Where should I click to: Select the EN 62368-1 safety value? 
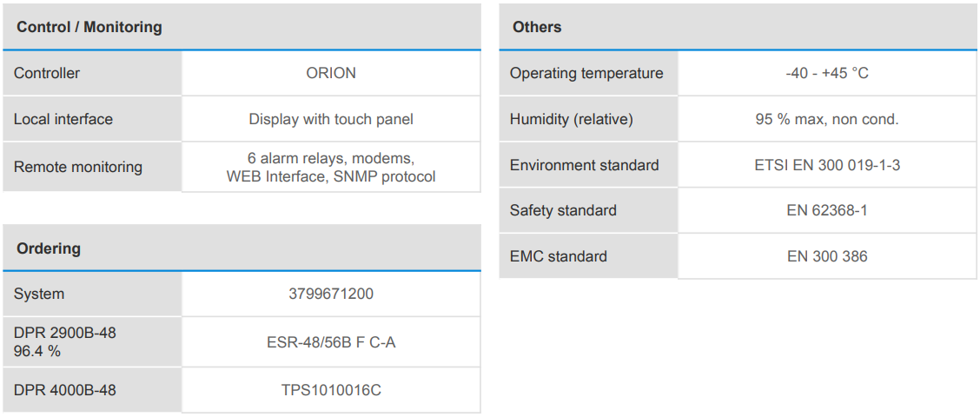[827, 210]
